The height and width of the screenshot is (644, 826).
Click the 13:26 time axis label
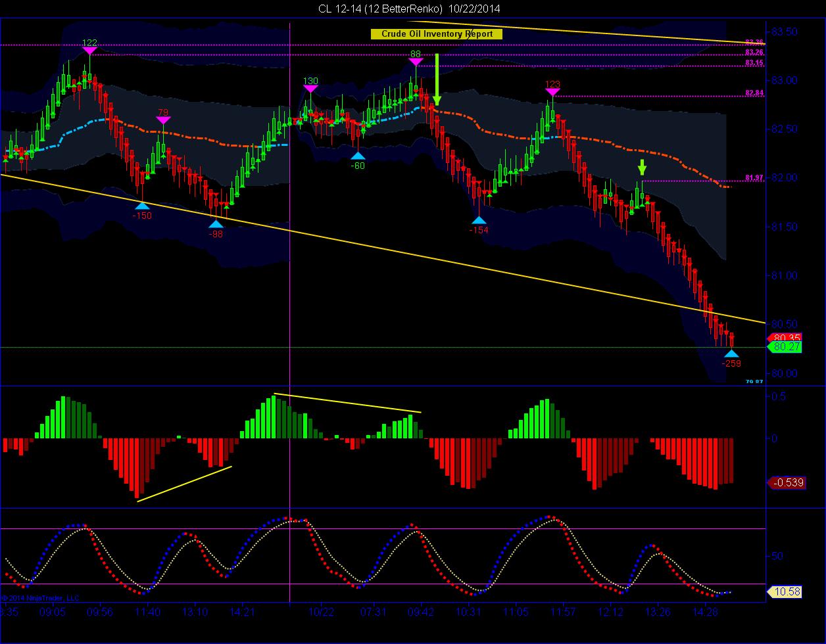(658, 612)
